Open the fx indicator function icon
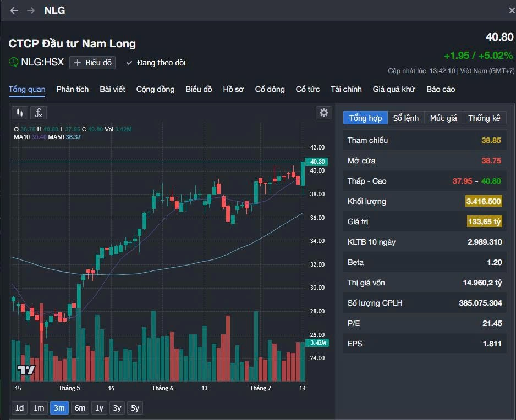The width and height of the screenshot is (516, 420). [37, 112]
